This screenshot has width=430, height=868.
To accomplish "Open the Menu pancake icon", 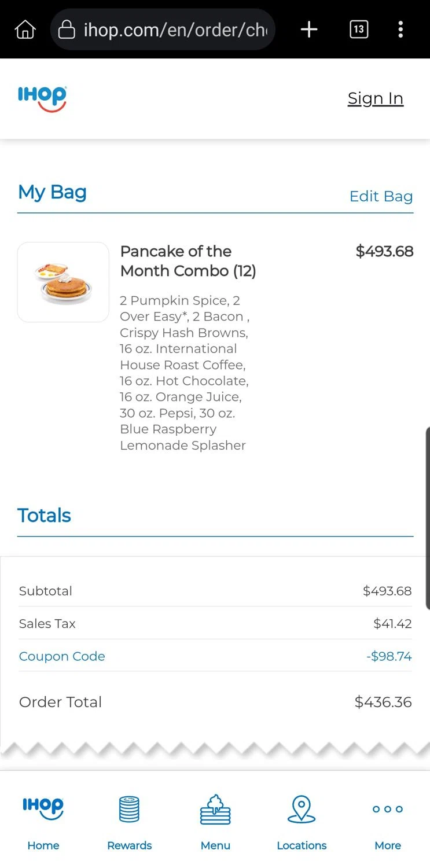I will pos(215,808).
